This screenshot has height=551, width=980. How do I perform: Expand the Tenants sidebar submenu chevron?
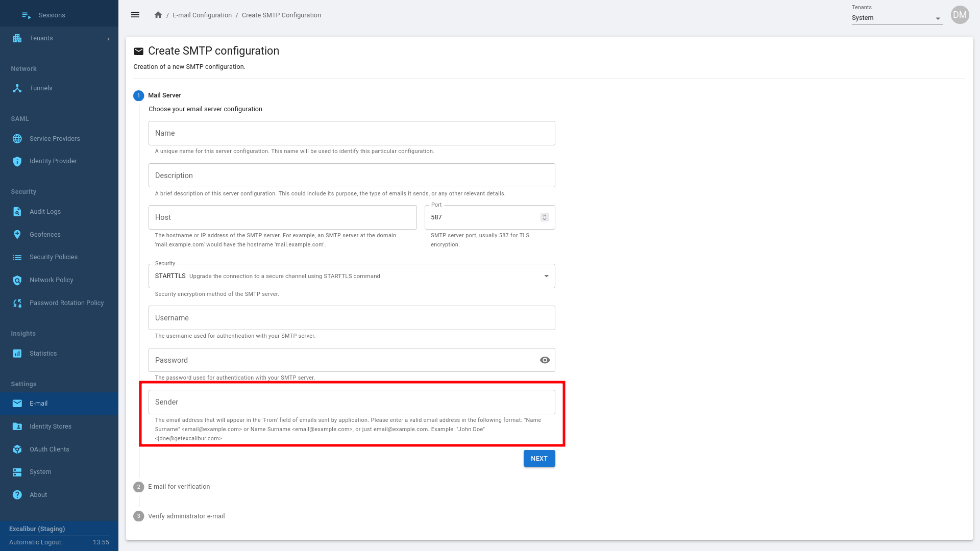tap(108, 39)
